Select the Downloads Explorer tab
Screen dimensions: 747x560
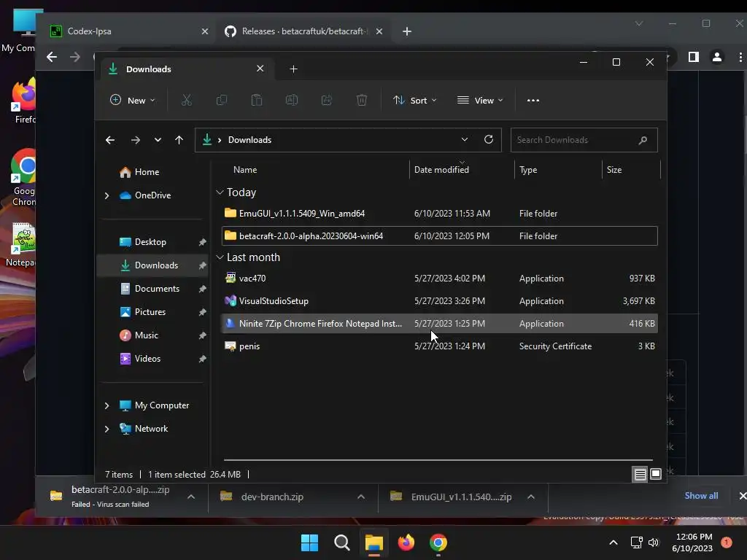[187, 69]
